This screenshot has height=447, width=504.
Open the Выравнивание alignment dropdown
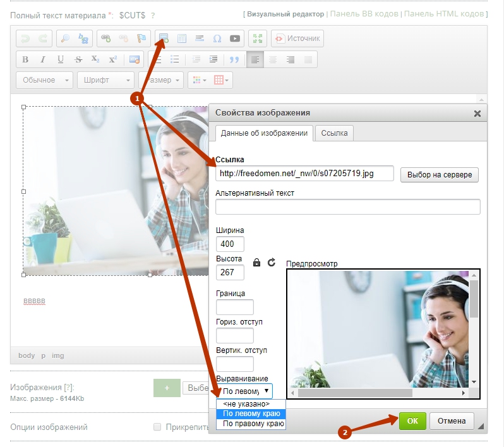244,391
